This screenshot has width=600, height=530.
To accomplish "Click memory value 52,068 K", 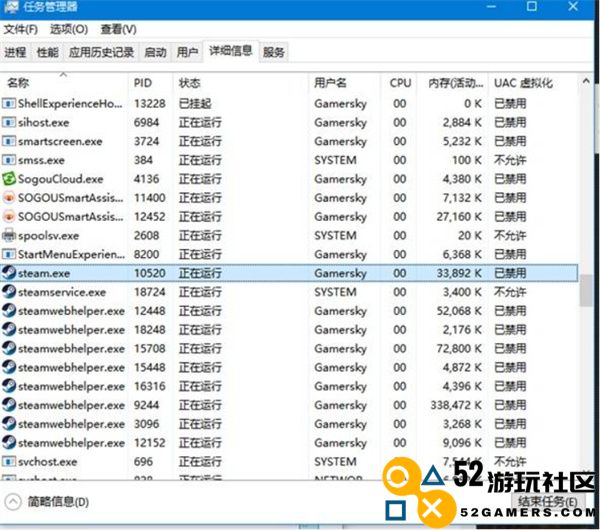I will [x=459, y=311].
